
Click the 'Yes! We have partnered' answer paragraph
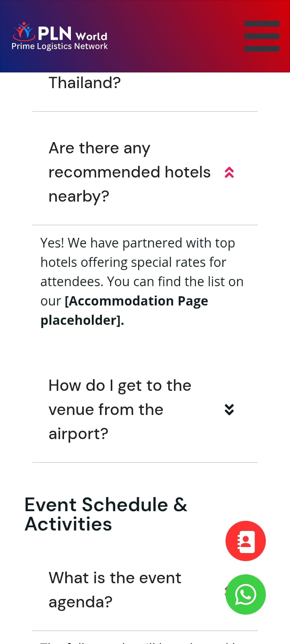[x=137, y=243]
